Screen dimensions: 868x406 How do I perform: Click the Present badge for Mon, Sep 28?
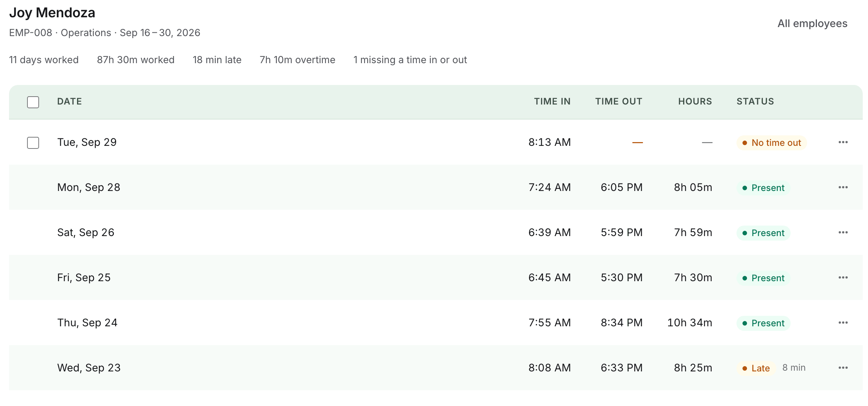coord(764,188)
